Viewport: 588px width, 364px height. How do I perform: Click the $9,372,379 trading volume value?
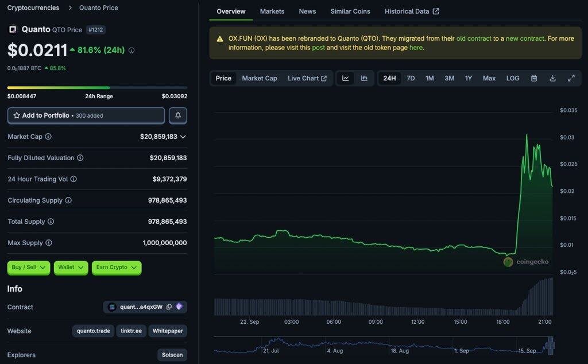pyautogui.click(x=169, y=179)
